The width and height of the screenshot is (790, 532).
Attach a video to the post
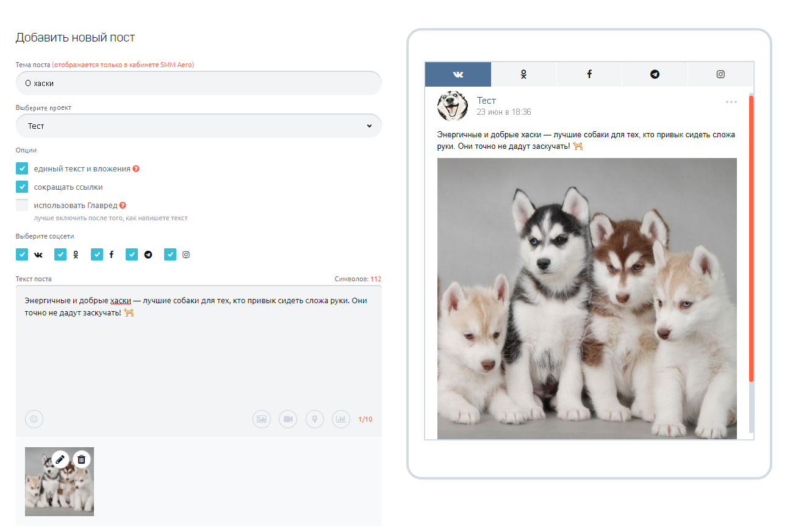pyautogui.click(x=288, y=419)
